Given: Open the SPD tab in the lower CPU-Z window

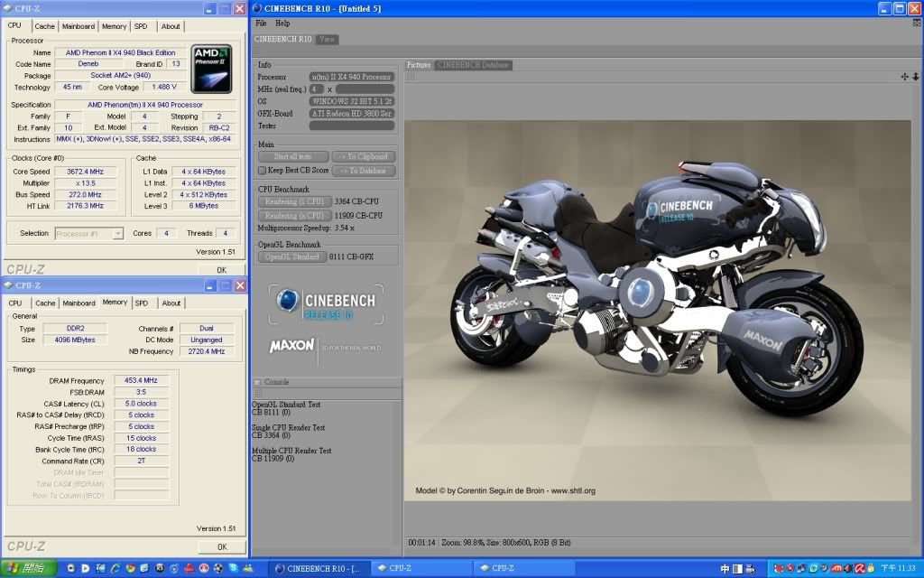Looking at the screenshot, I should pyautogui.click(x=142, y=303).
